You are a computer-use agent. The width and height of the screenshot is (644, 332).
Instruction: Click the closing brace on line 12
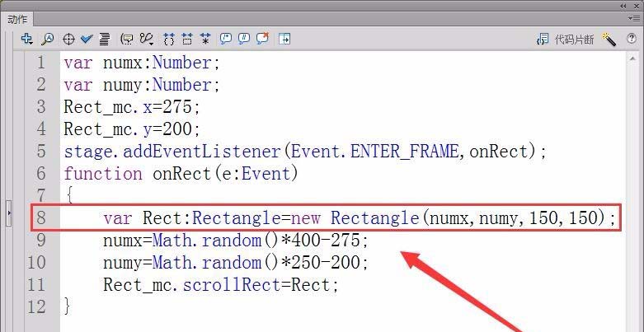coord(68,306)
